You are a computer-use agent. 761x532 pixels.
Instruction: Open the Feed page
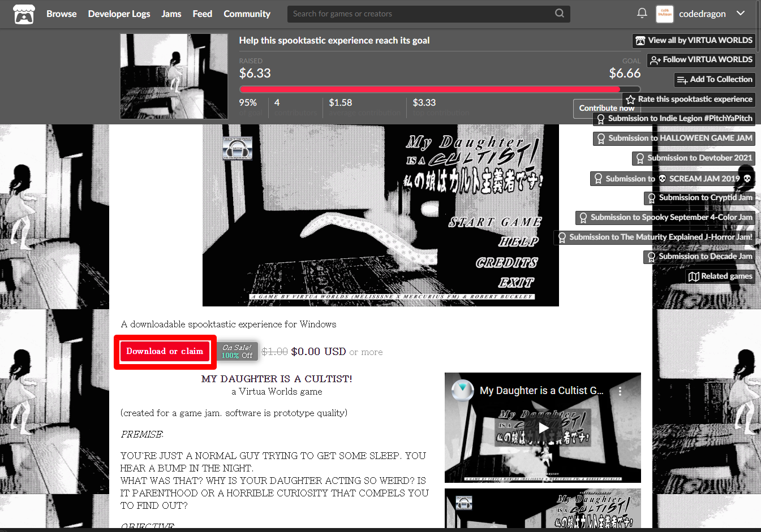point(203,14)
